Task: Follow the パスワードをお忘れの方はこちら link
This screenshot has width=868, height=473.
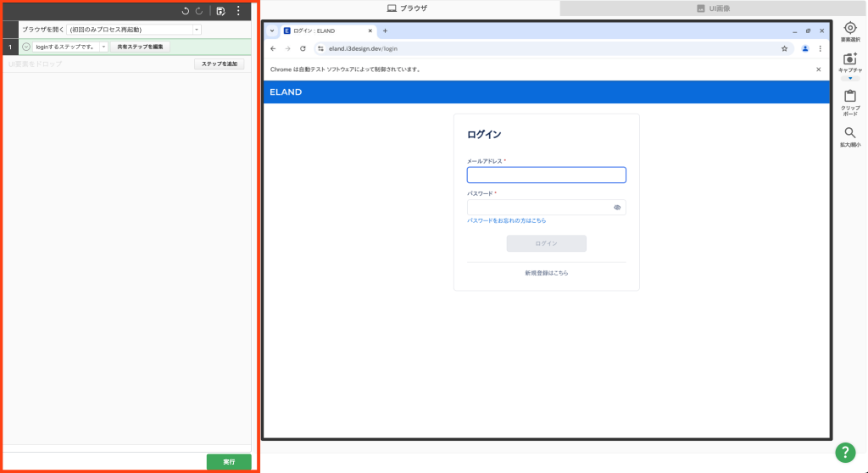Action: tap(506, 220)
